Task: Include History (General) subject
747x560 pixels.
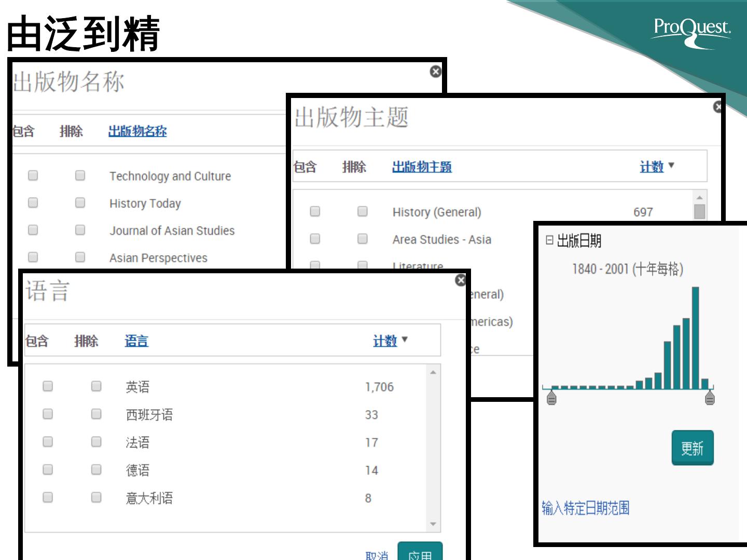Action: pyautogui.click(x=315, y=212)
